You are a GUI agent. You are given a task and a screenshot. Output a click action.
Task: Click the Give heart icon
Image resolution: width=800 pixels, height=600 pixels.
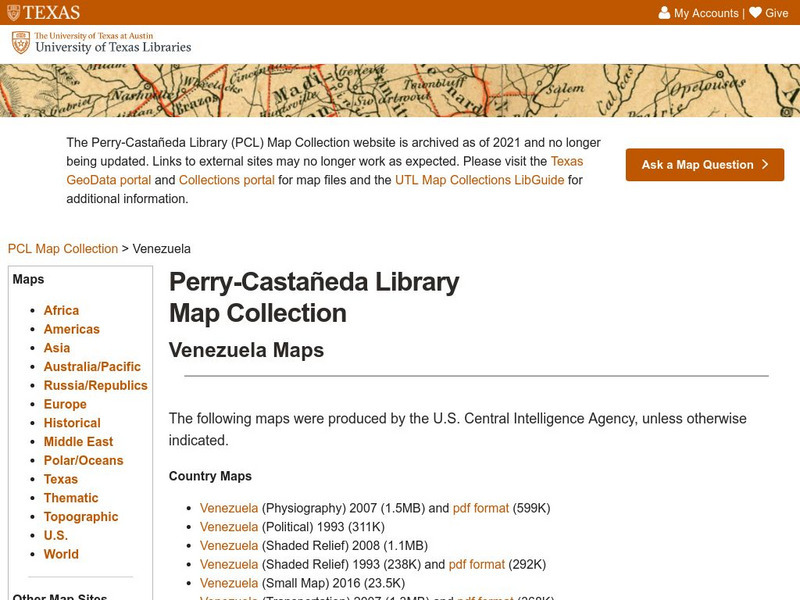coord(756,13)
